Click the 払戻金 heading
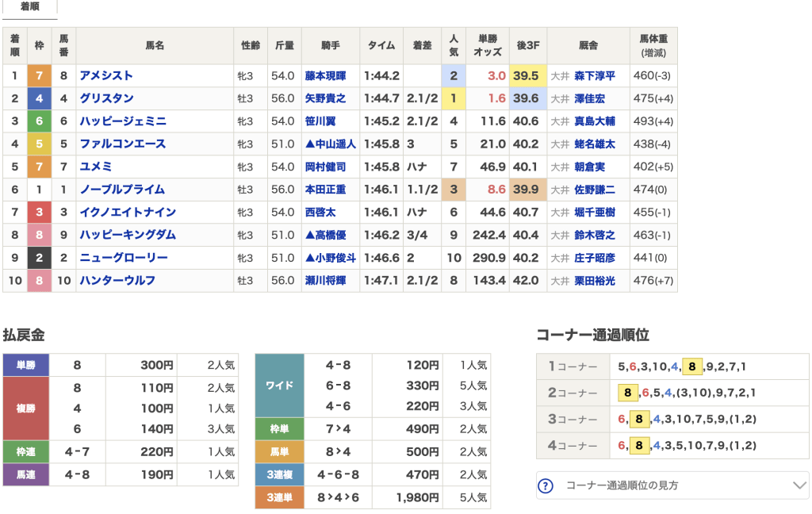Screen dimensions: 812x514 click(x=23, y=335)
